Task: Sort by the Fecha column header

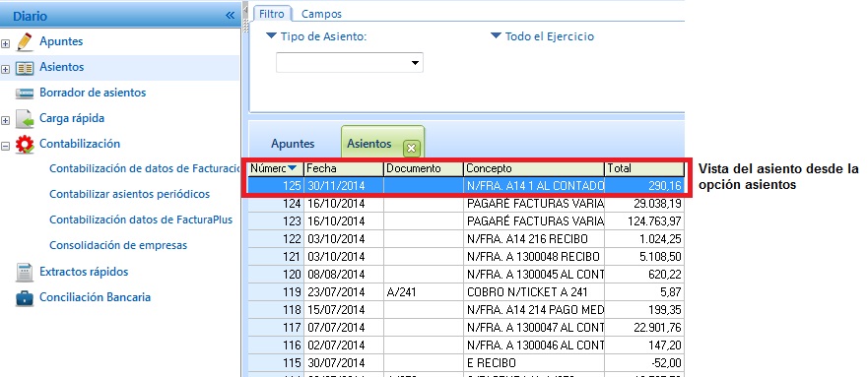Action: pos(344,168)
